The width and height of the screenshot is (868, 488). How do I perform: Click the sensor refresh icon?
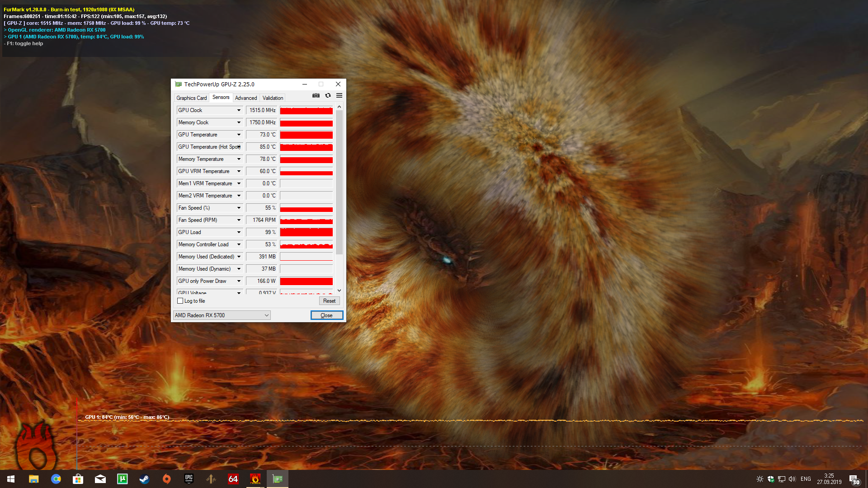(328, 96)
